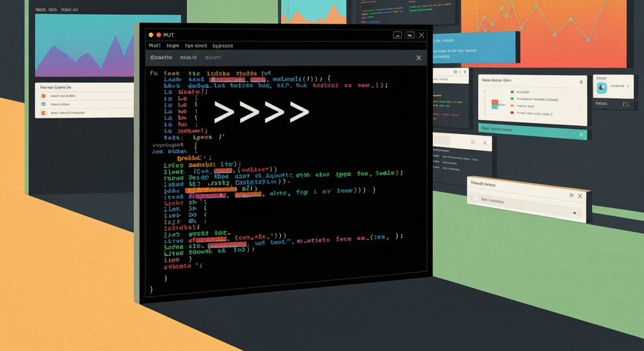Click the blue banner in background window

click(476, 47)
